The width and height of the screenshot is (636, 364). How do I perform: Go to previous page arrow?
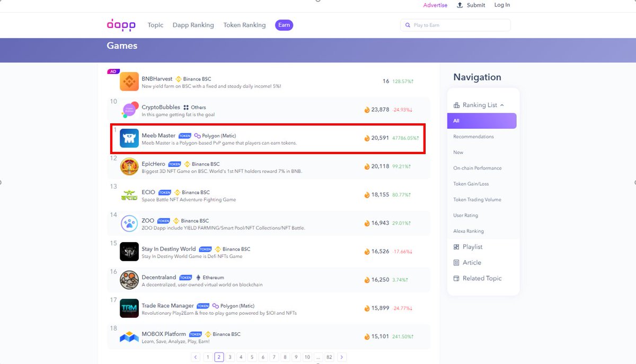click(196, 357)
